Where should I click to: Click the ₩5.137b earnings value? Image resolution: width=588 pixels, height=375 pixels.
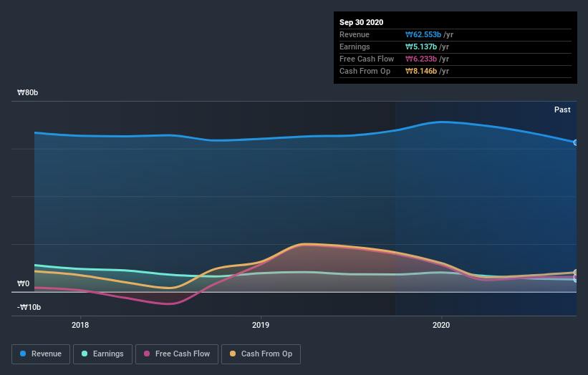coord(421,47)
